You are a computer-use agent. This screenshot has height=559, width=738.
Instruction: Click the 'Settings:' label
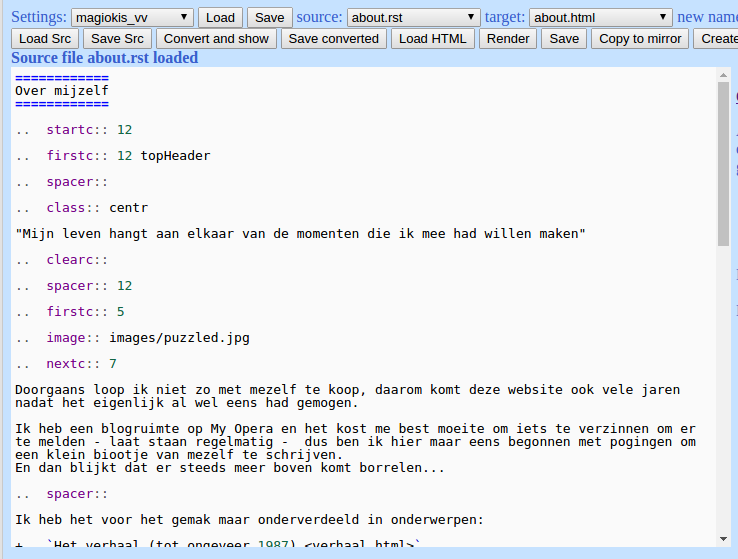39,17
